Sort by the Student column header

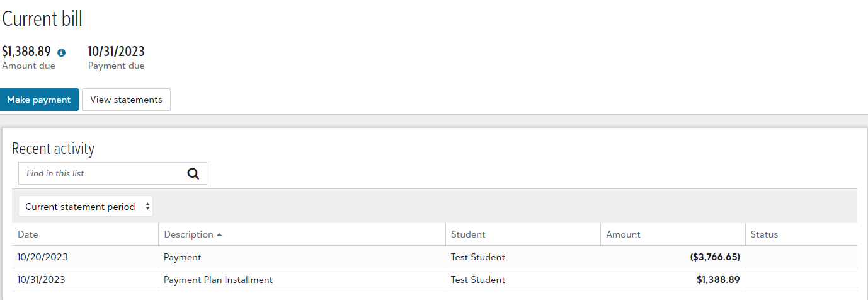(x=468, y=234)
